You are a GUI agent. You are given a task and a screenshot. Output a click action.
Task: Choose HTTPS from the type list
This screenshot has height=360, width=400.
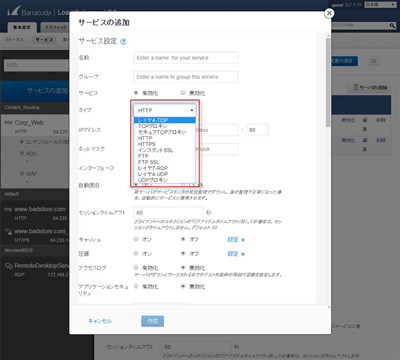(165, 144)
